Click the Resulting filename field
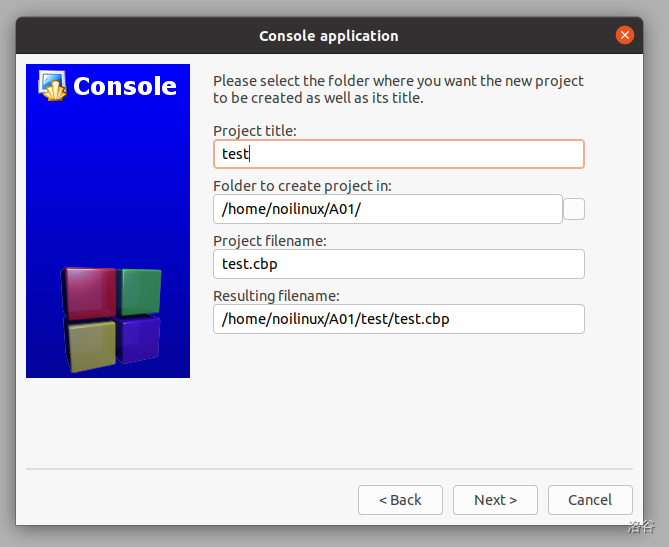The image size is (669, 547). (398, 319)
